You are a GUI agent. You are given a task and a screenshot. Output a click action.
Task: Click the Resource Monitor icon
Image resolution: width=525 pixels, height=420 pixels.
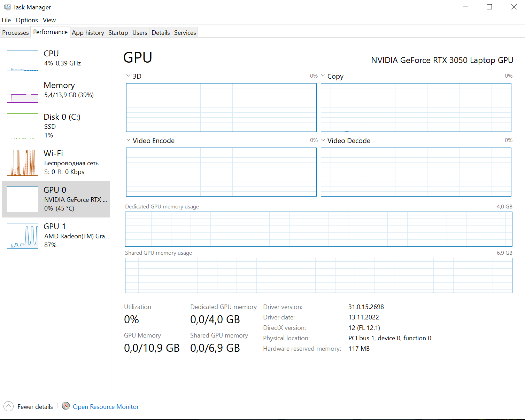[x=66, y=406]
